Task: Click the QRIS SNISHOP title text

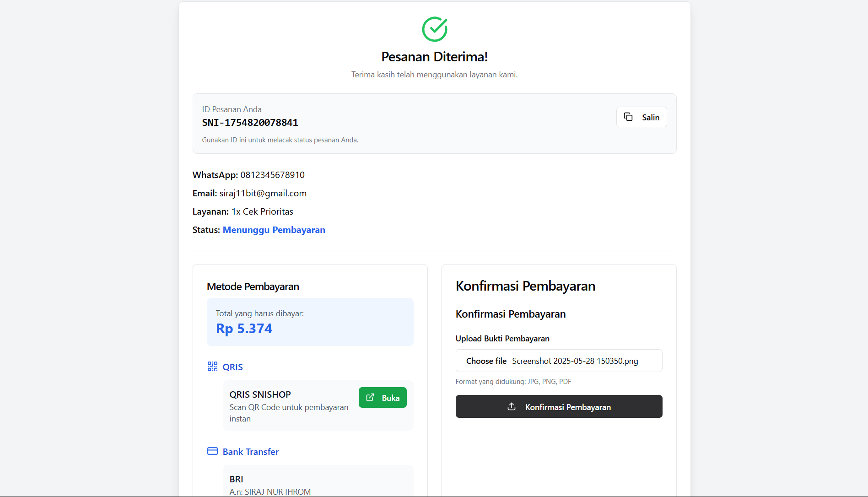Action: click(x=260, y=394)
